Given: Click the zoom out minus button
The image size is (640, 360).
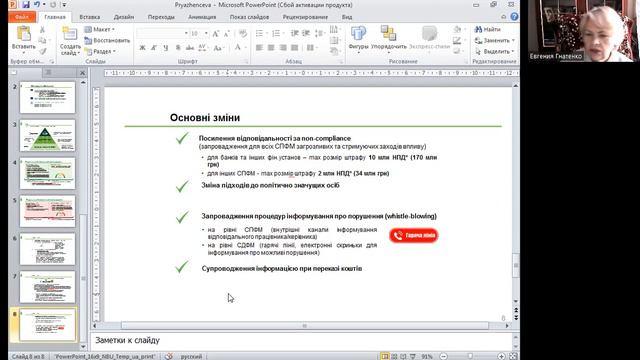Looking at the screenshot, I should [x=444, y=356].
